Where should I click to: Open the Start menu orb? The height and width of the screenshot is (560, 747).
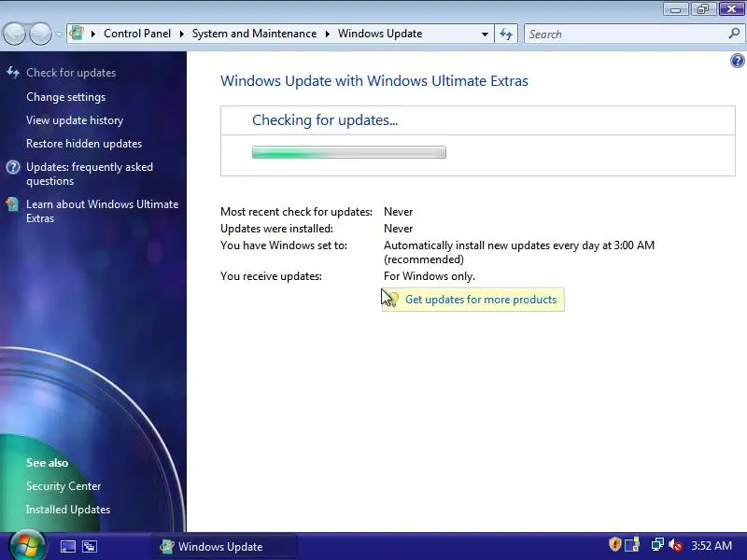(x=27, y=545)
